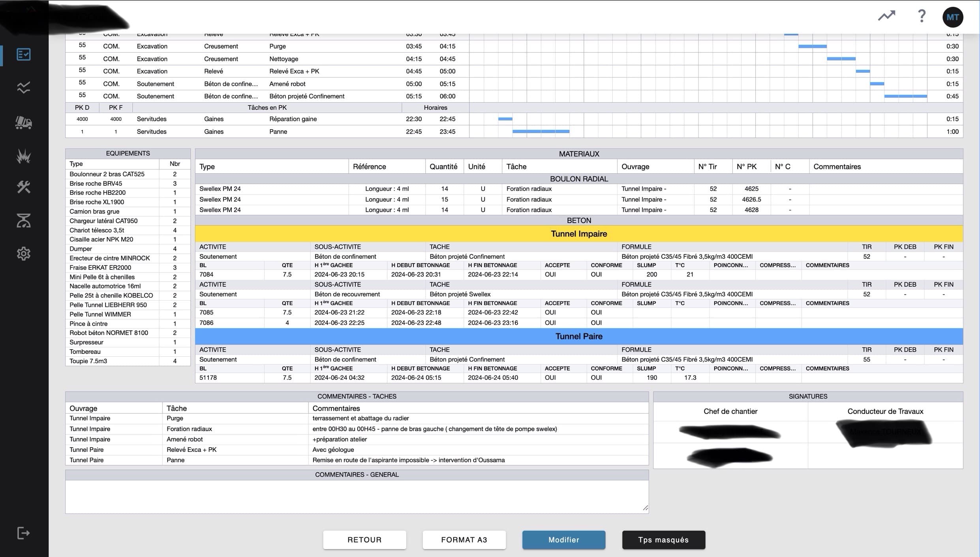Click the RETOUR button
This screenshot has width=980, height=557.
tap(364, 540)
